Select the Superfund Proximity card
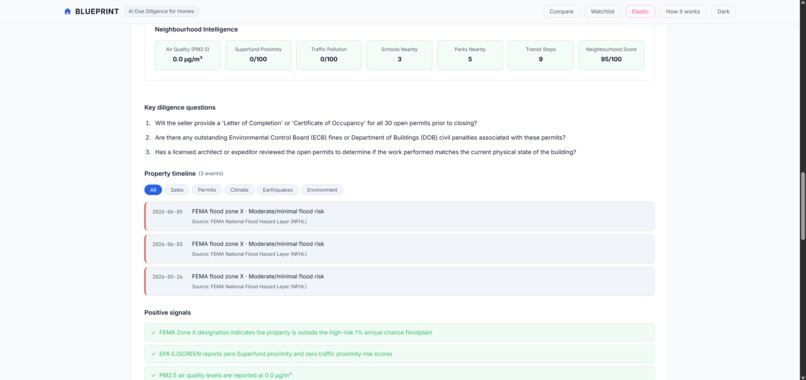The image size is (806, 380). coord(258,55)
